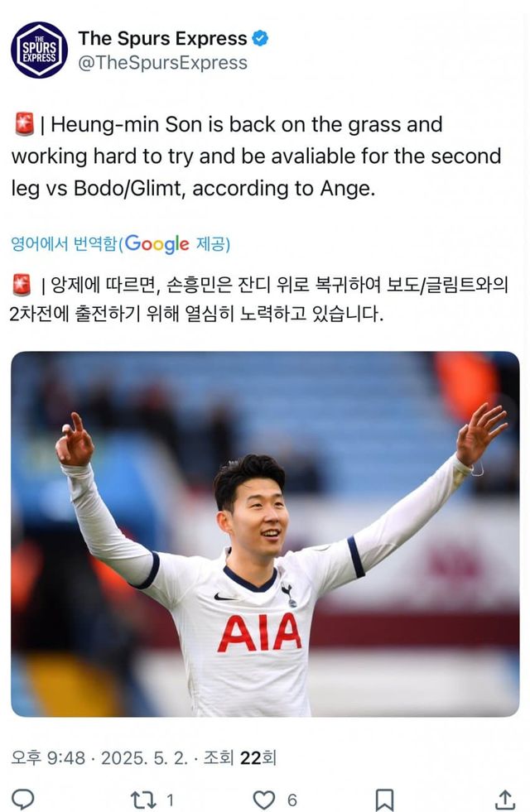Retweet the post using the arrows icon
This screenshot has height=812, width=530.
coord(143,800)
